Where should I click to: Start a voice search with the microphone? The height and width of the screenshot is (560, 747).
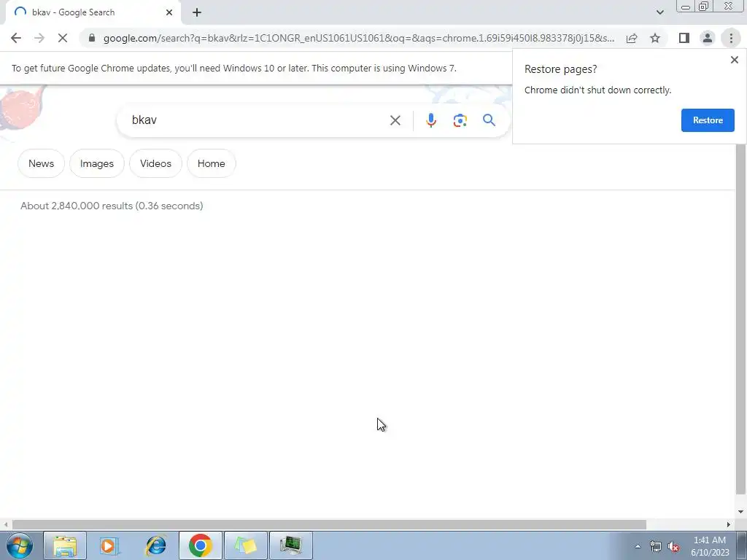pos(430,120)
